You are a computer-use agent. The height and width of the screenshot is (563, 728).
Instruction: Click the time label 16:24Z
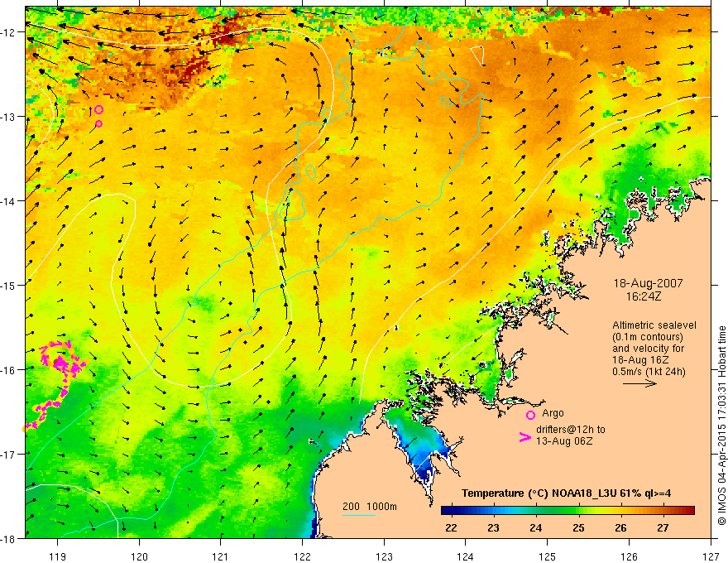pos(643,296)
